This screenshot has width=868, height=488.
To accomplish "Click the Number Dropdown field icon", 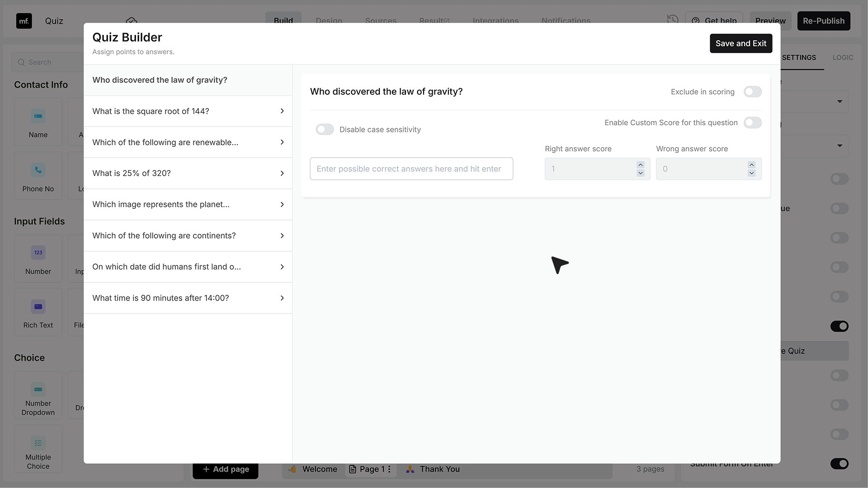I will 38,389.
